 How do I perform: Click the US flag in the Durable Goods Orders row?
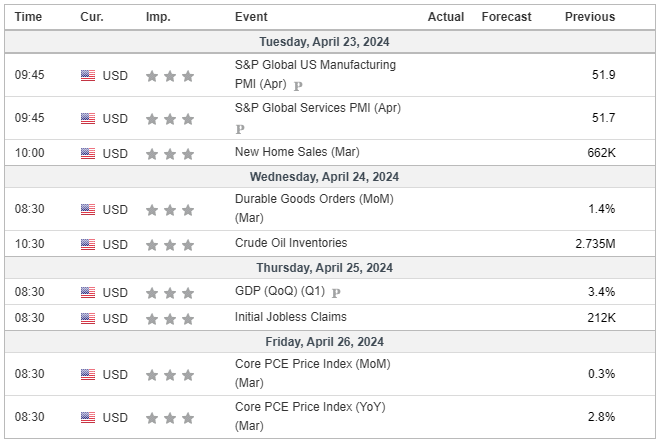[x=88, y=210]
